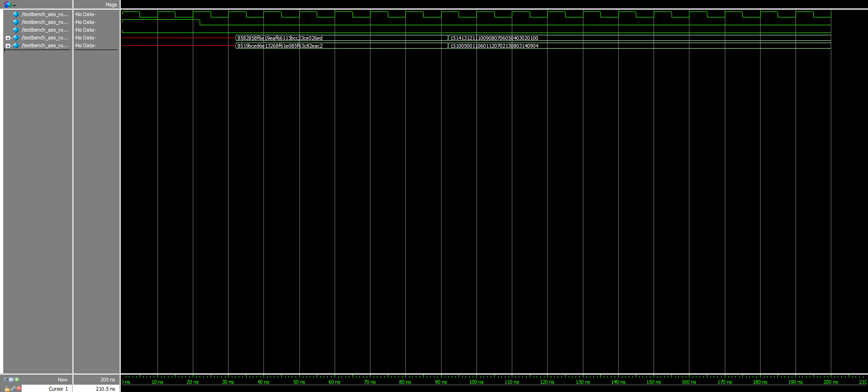
Task: Select the first testbench_aes_ro signal
Action: click(x=45, y=14)
